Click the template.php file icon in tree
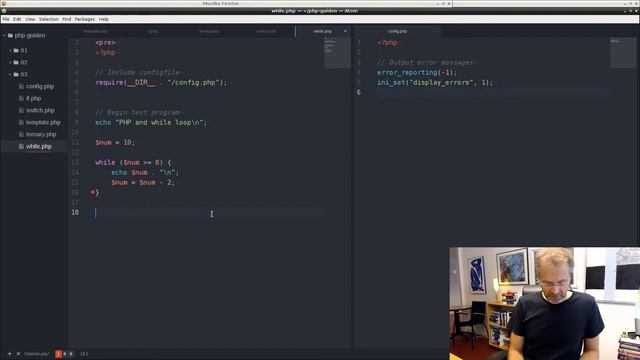Image resolution: width=640 pixels, height=360 pixels. pyautogui.click(x=21, y=122)
